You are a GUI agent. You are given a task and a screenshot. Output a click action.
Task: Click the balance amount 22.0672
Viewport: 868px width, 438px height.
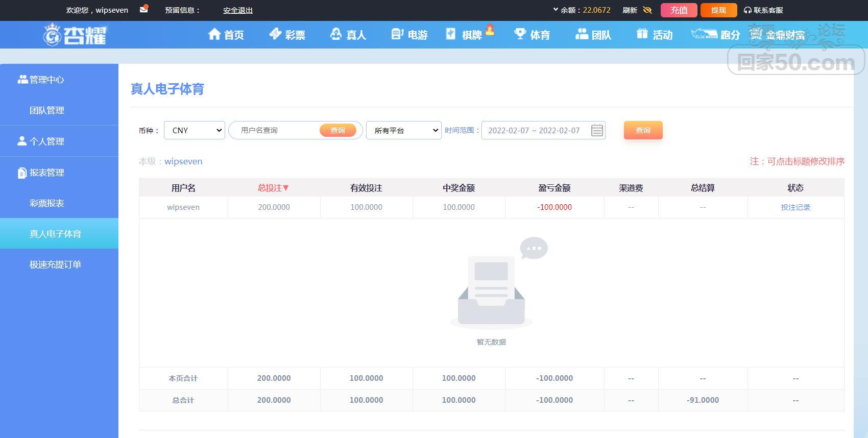(x=597, y=10)
